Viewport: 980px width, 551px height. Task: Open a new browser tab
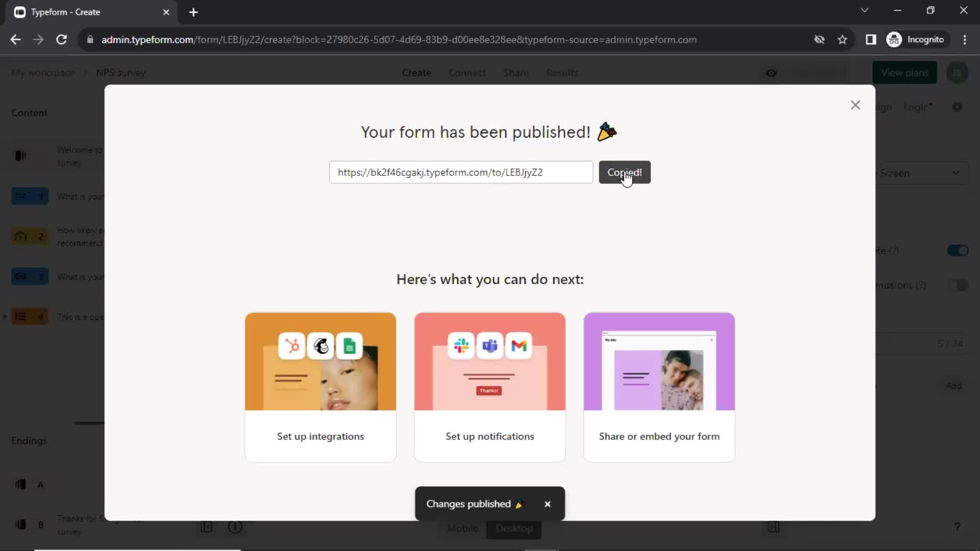coord(193,12)
